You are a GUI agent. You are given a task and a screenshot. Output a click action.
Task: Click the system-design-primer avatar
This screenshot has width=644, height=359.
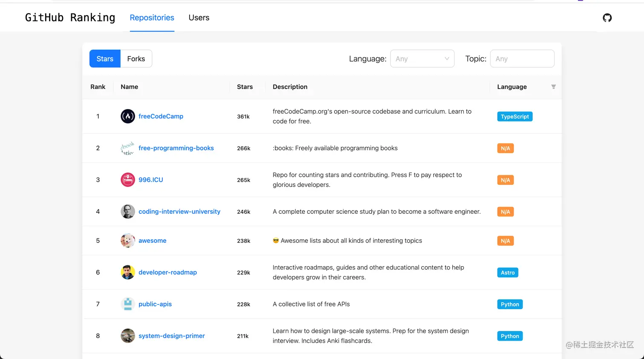point(128,336)
